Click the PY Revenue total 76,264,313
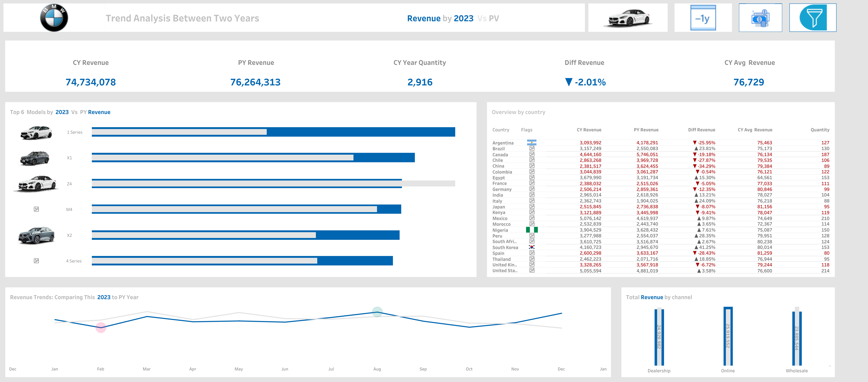Screen dimensions: 868x382 tap(255, 82)
